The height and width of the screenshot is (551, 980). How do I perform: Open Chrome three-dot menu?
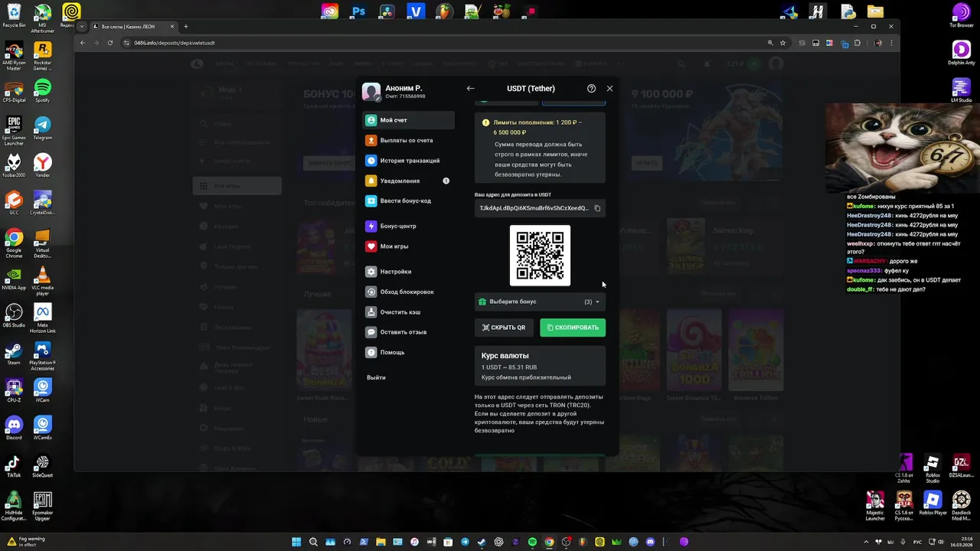click(x=892, y=43)
